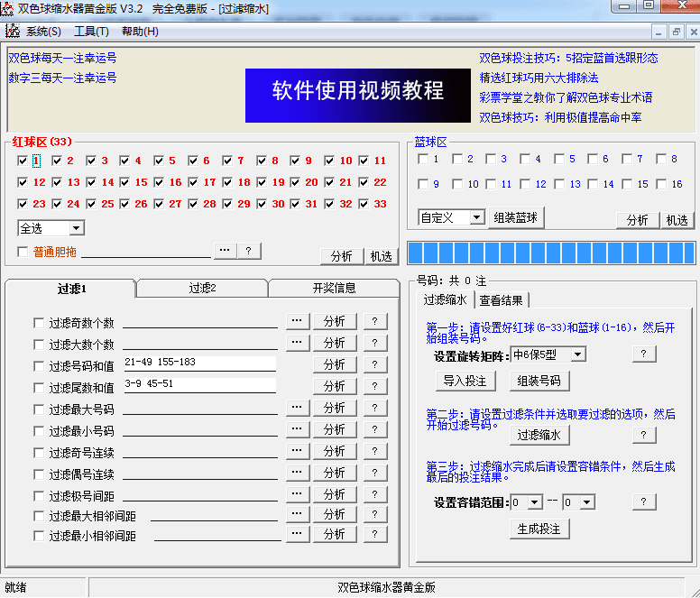Image resolution: width=700 pixels, height=598 pixels.
Task: Open the second 容错范围 dropdown
Action: (586, 502)
